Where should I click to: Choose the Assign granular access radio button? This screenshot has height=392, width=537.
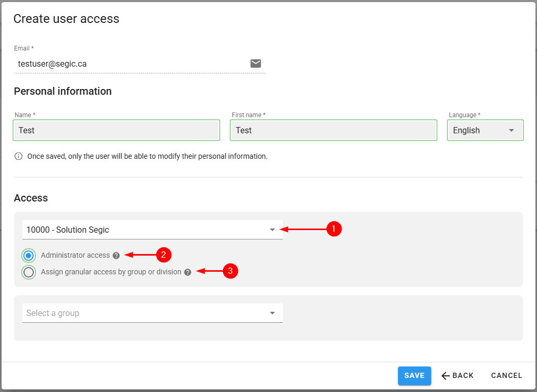click(x=29, y=272)
